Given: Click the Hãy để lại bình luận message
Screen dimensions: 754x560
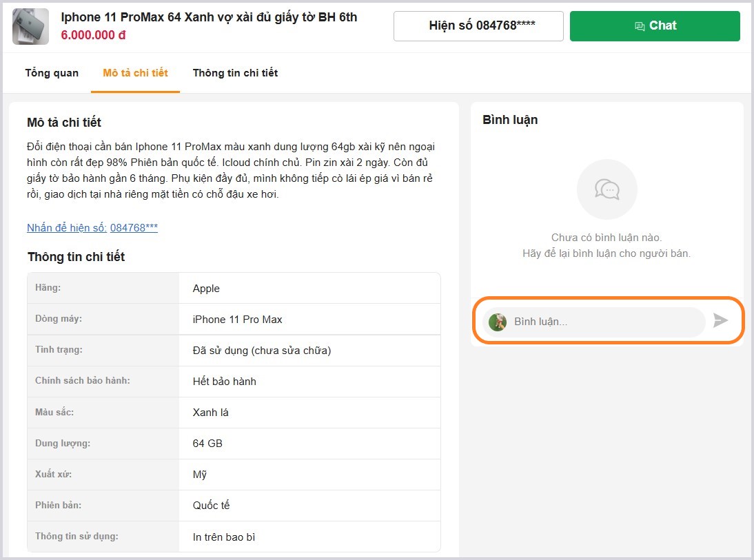Looking at the screenshot, I should tap(607, 253).
